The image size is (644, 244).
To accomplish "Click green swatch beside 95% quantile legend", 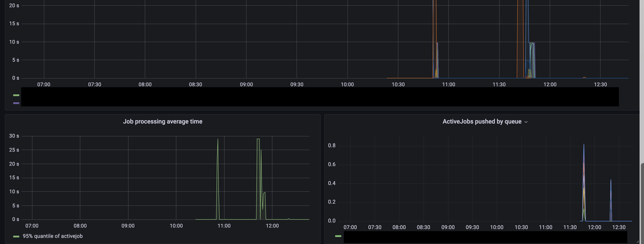I will pos(16,236).
